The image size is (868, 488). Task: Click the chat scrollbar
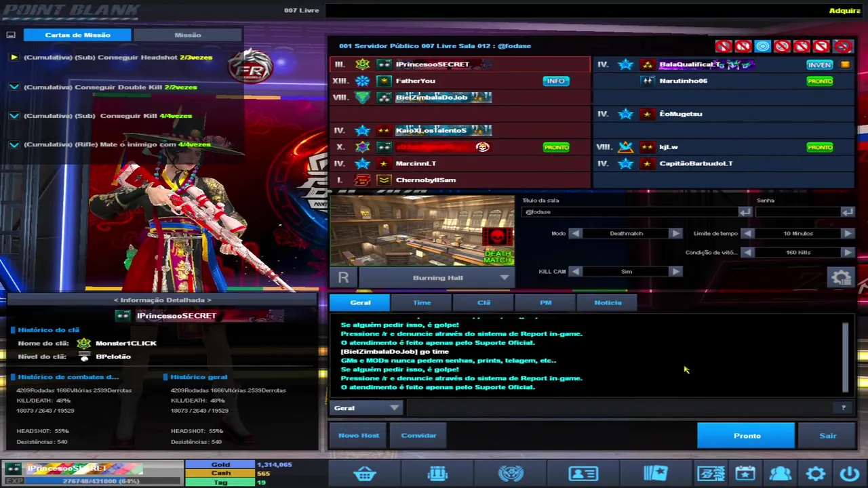[x=845, y=357]
